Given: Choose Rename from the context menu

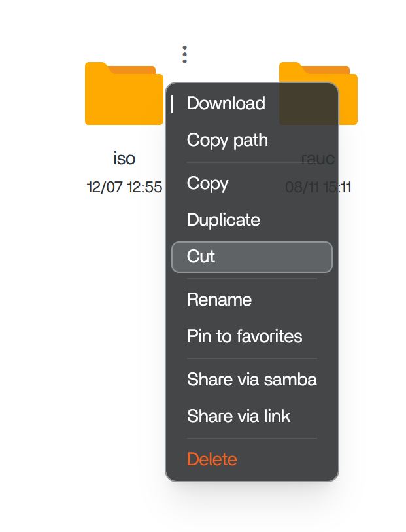Looking at the screenshot, I should 219,300.
